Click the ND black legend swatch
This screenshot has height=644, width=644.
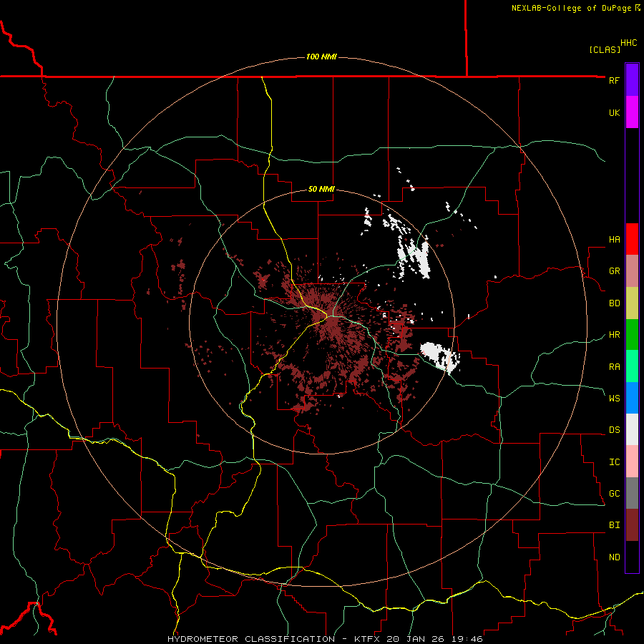(632, 557)
